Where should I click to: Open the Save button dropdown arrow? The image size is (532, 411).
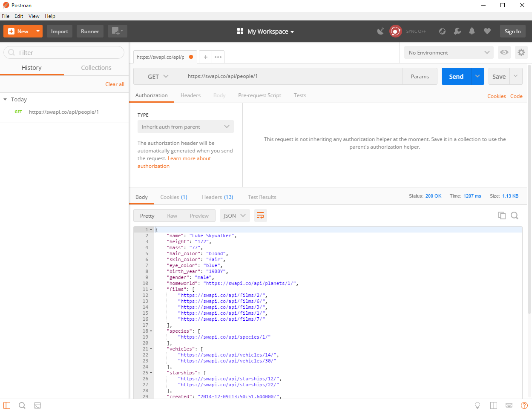516,76
